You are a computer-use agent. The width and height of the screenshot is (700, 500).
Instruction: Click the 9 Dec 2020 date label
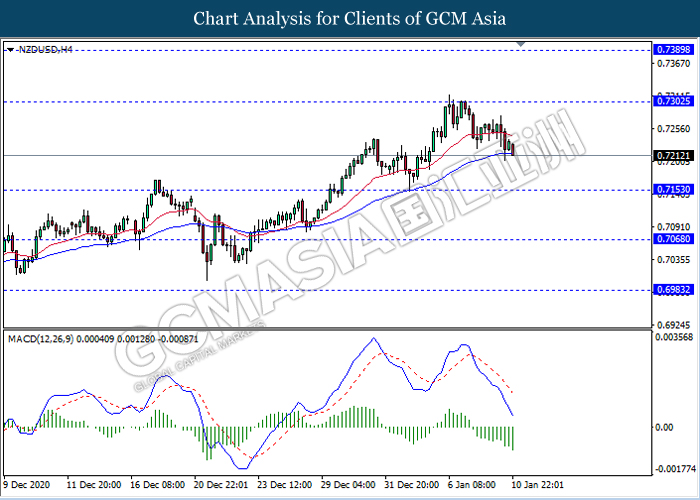(27, 485)
